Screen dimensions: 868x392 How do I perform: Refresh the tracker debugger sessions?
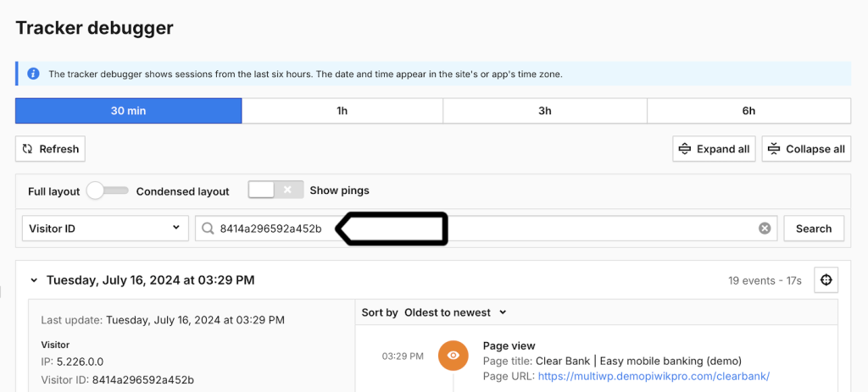coord(50,149)
